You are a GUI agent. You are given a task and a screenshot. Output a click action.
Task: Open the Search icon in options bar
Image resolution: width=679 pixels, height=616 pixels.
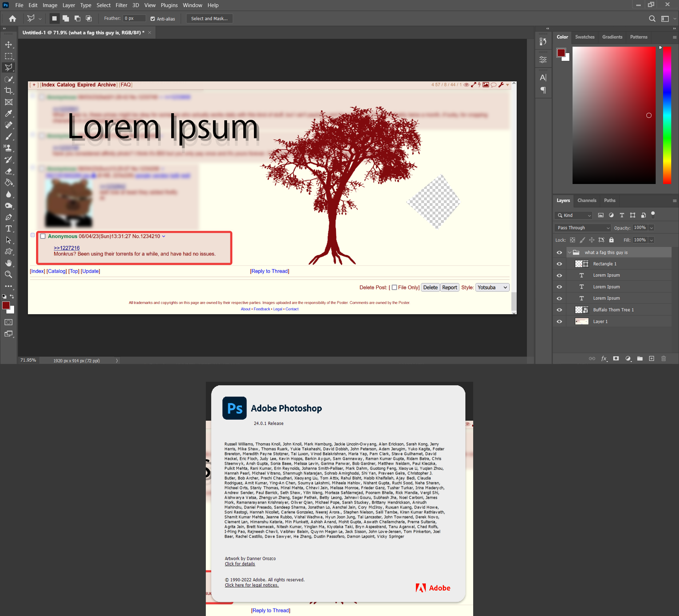pos(652,18)
